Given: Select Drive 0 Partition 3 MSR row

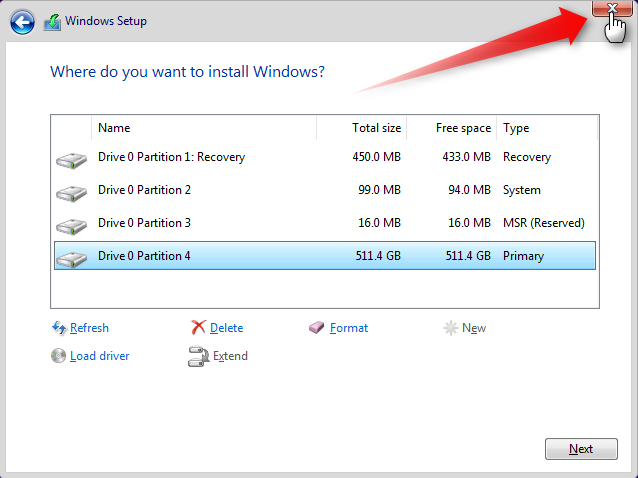Looking at the screenshot, I should 325,223.
